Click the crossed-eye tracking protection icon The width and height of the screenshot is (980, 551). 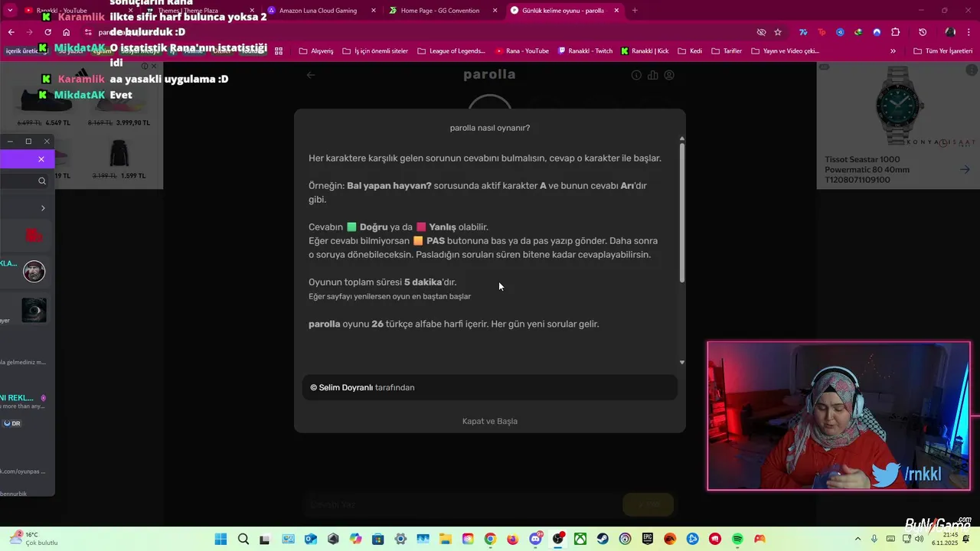pyautogui.click(x=761, y=32)
